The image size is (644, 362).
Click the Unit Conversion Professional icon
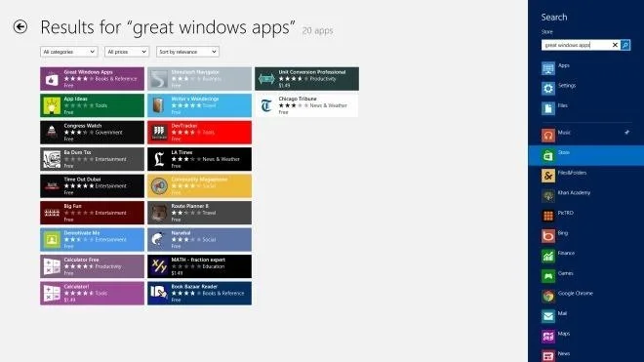tap(266, 78)
